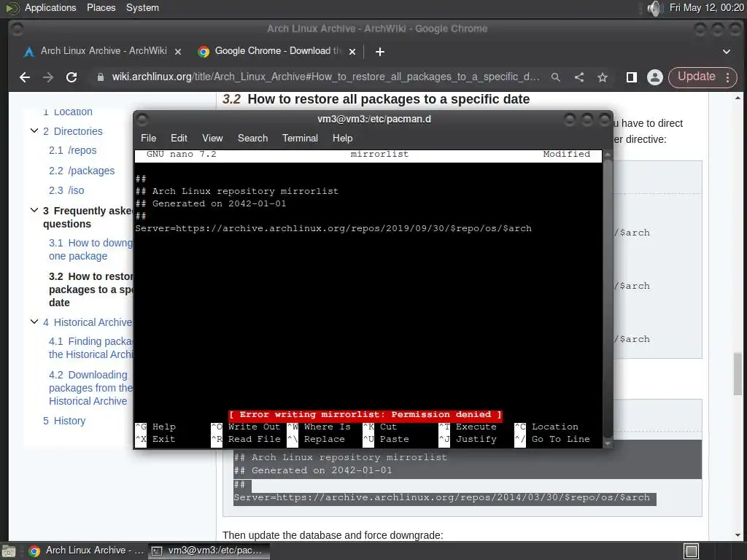This screenshot has width=747, height=560.
Task: Click the 2014/03/30 Server line on the webpage
Action: coord(441,497)
